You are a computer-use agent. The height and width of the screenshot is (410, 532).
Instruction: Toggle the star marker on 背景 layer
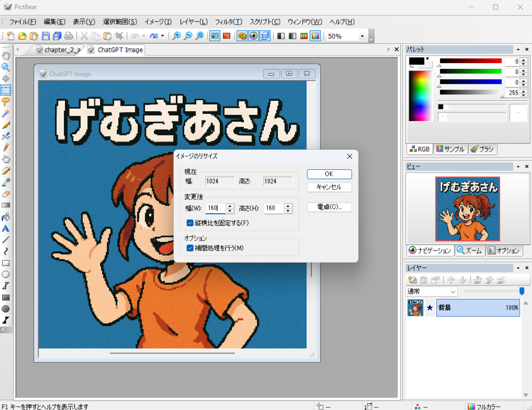point(430,308)
